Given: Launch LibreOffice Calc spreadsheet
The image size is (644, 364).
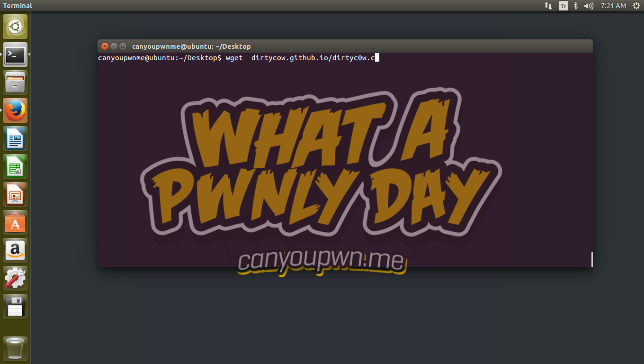Looking at the screenshot, I should pyautogui.click(x=15, y=167).
